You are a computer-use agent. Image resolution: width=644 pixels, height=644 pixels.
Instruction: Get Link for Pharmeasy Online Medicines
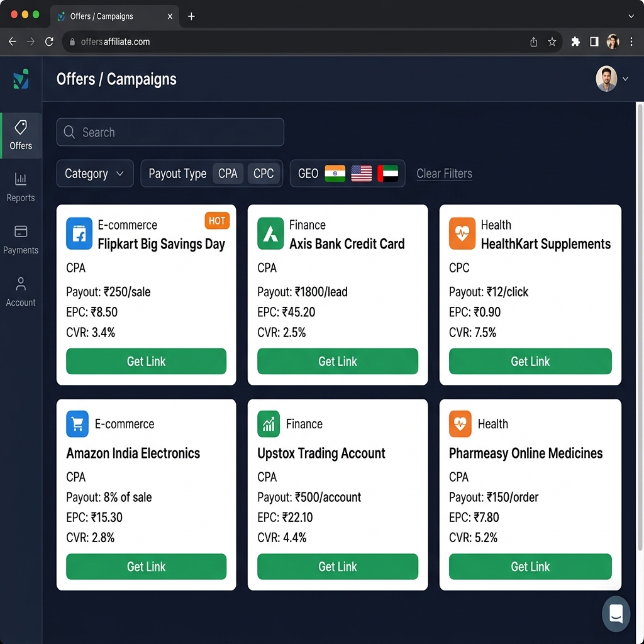coord(530,567)
